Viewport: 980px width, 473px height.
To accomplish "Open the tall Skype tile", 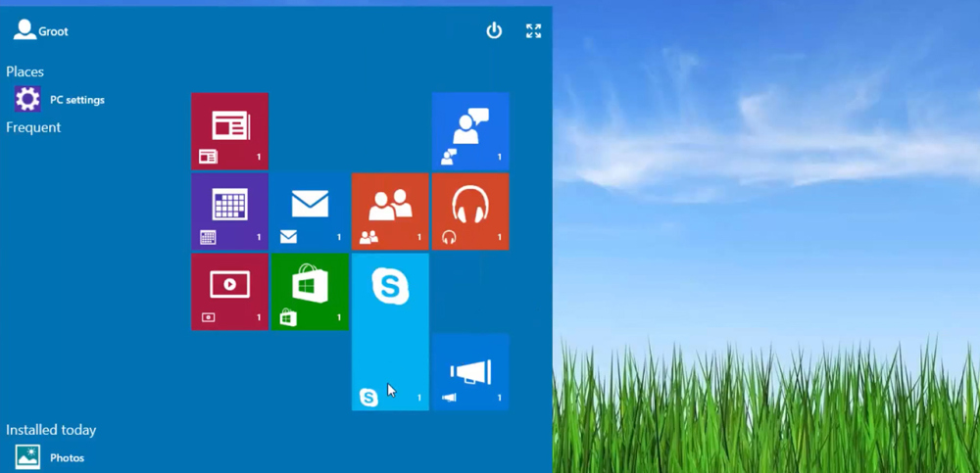I will 390,331.
